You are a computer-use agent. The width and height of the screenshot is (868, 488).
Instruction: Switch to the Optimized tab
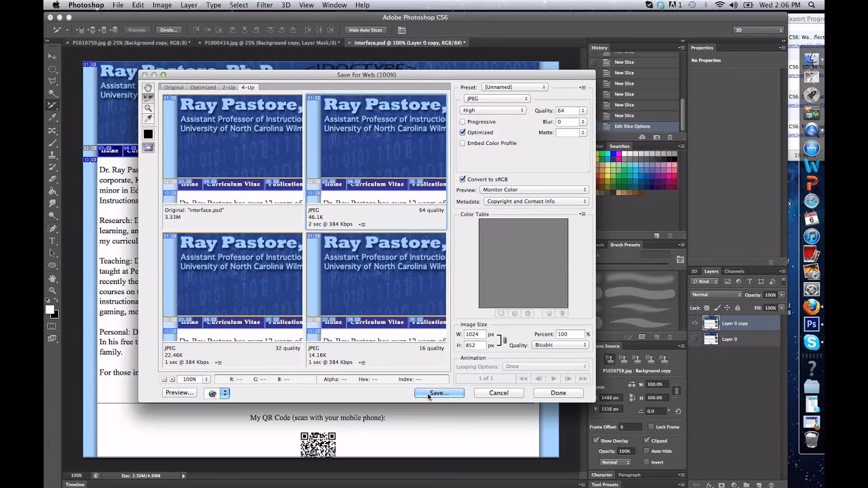202,87
